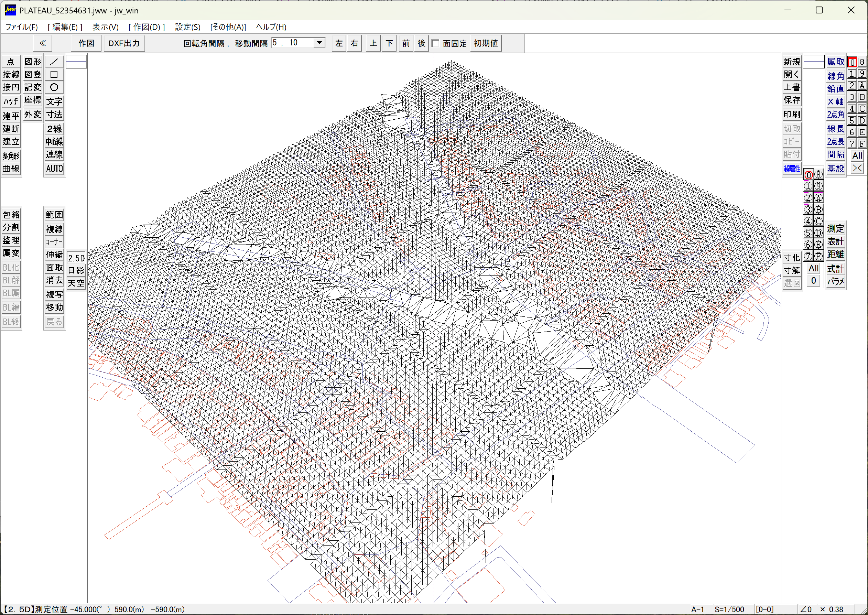Click the collapse double-chevron toolbar button
Screen dimensions: 868x615
(43, 43)
